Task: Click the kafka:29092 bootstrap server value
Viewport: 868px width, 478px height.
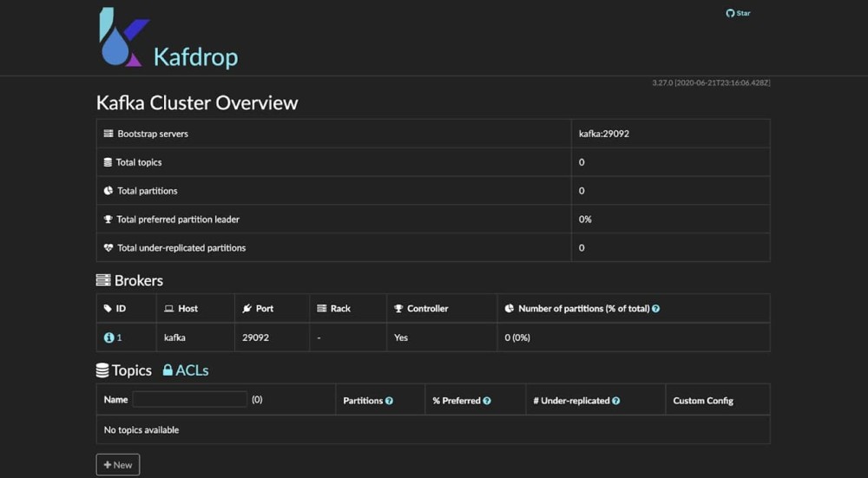Action: (x=604, y=134)
